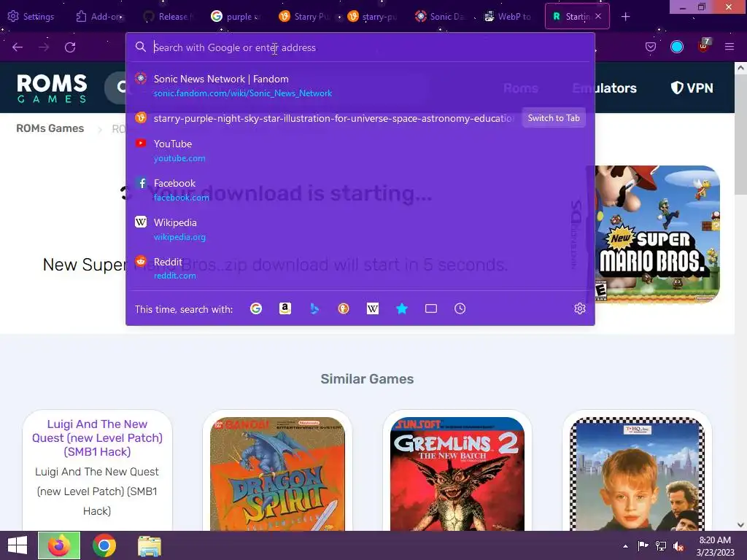The width and height of the screenshot is (747, 560).
Task: Click the ROMS Games logo
Action: pyautogui.click(x=52, y=88)
